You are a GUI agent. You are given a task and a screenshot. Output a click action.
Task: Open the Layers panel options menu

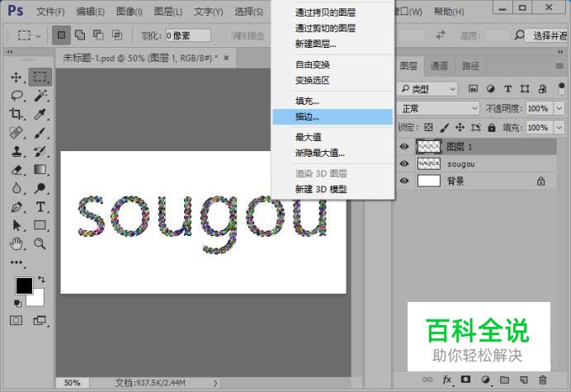(559, 66)
